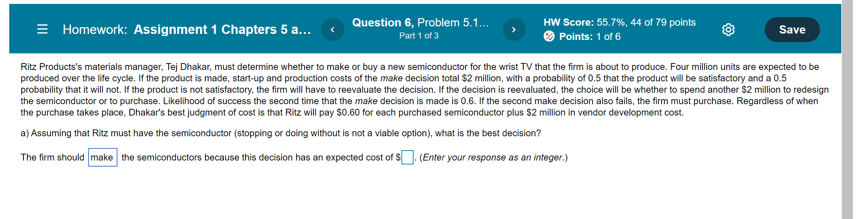Advance to the next problem arrow
This screenshot has width=868, height=219.
pos(514,30)
